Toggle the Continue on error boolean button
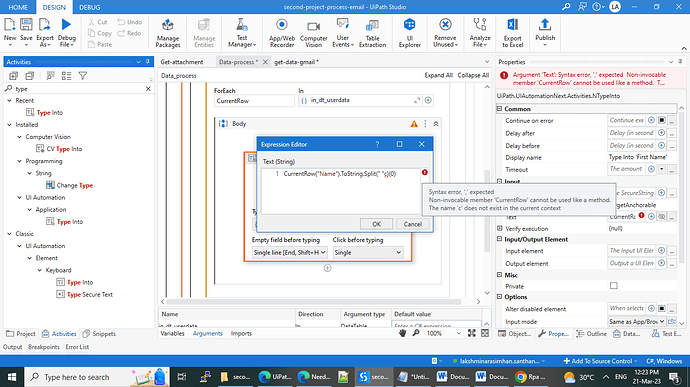This screenshot has width=690, height=387. tap(661, 120)
